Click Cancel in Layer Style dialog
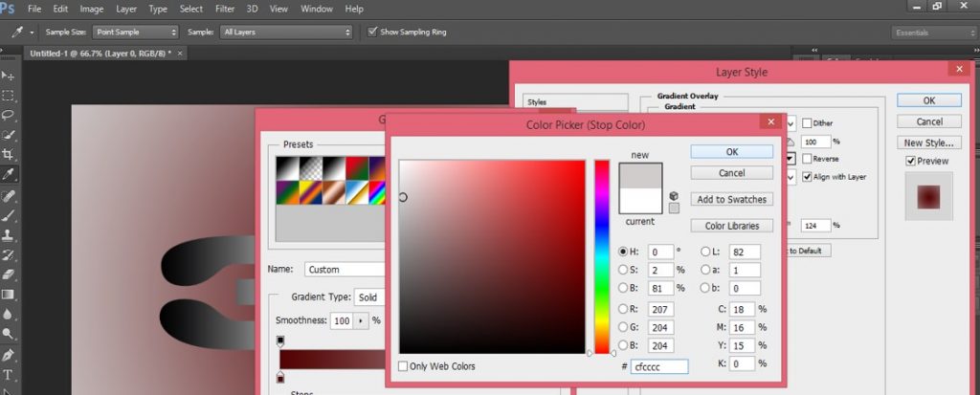This screenshot has height=395, width=980. [928, 121]
